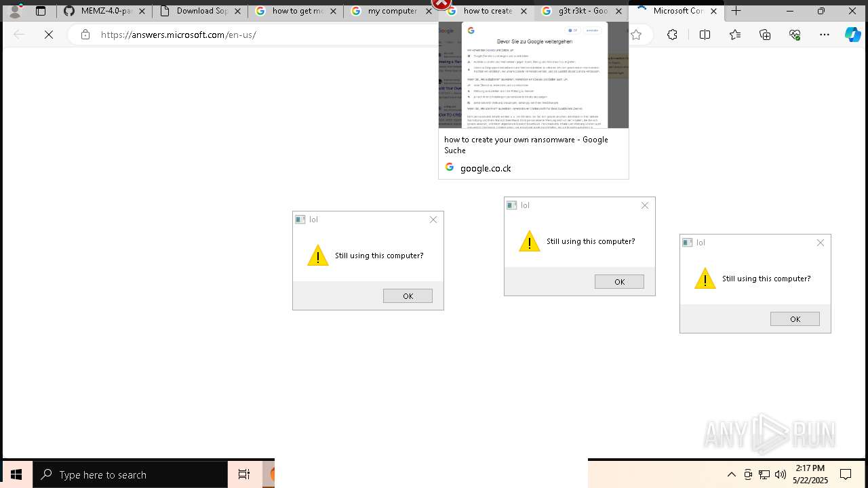Open the Edge profile icon

[14, 11]
